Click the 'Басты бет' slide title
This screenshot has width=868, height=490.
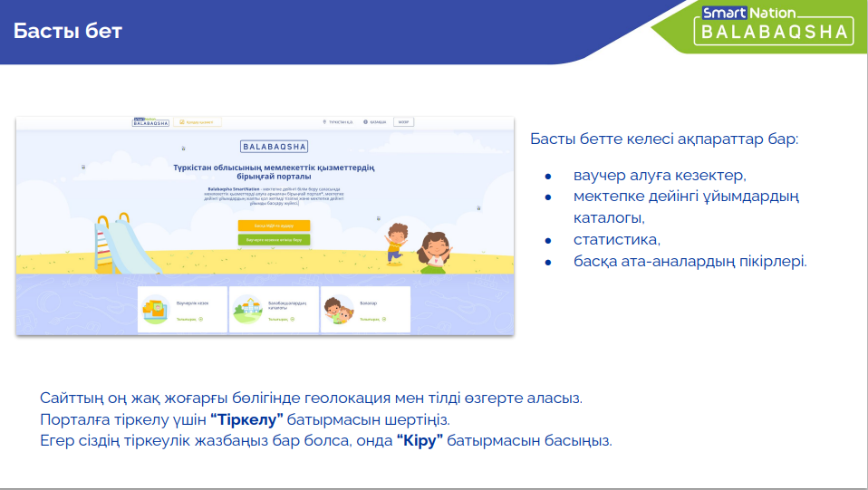(67, 32)
